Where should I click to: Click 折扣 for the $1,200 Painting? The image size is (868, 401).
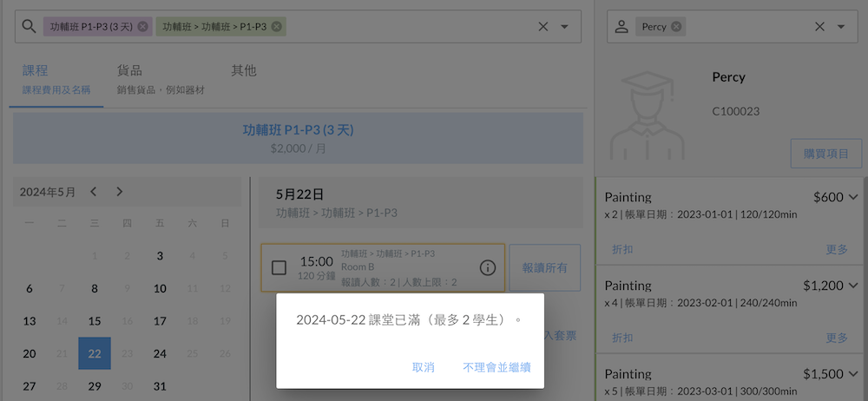[x=622, y=338]
